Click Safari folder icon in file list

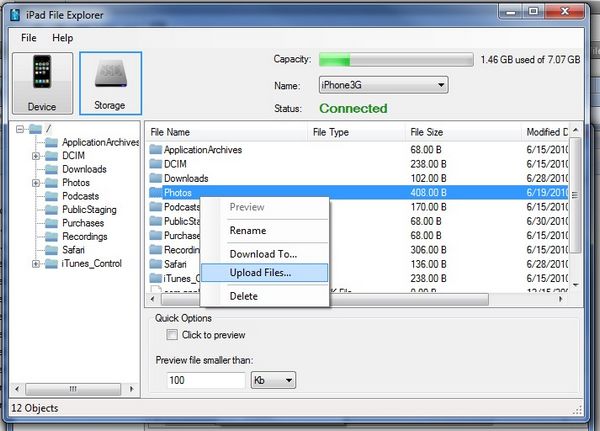click(x=155, y=264)
